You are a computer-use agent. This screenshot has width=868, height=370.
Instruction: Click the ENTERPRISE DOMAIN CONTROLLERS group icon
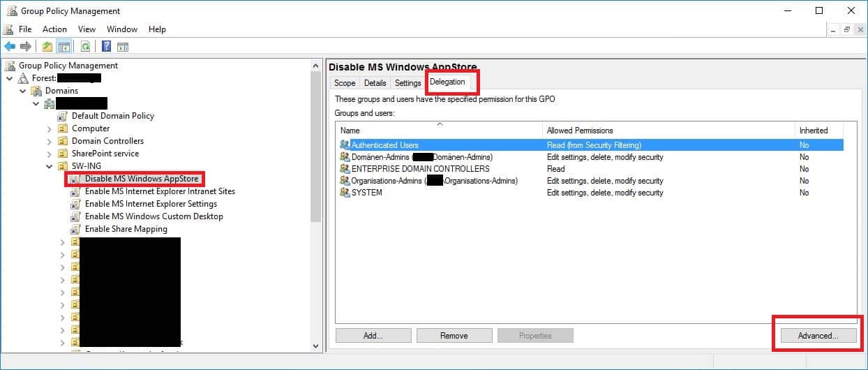pyautogui.click(x=345, y=169)
